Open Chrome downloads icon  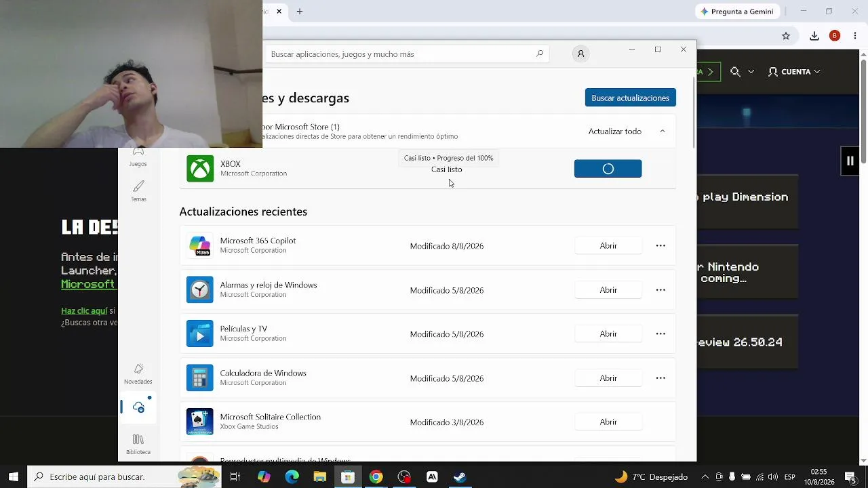point(814,36)
